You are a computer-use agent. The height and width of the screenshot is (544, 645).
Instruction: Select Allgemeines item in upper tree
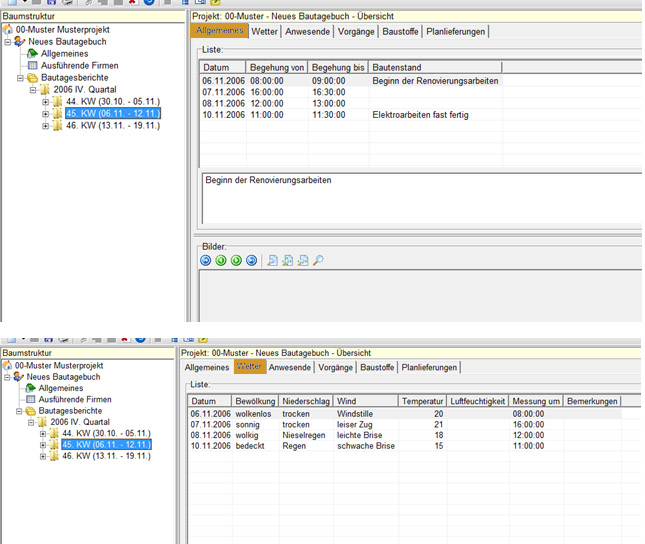coord(64,54)
